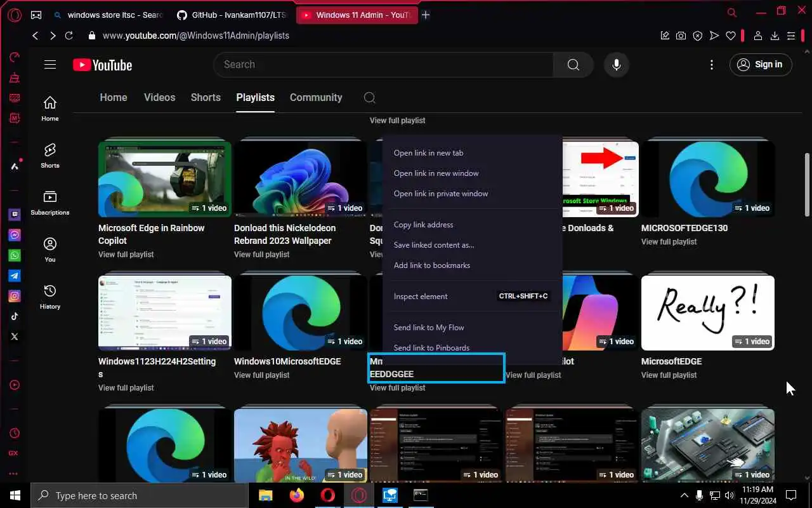
Task: Open the 'Really?!' MicrosoftEDGE playlist thumbnail
Action: coord(708,312)
